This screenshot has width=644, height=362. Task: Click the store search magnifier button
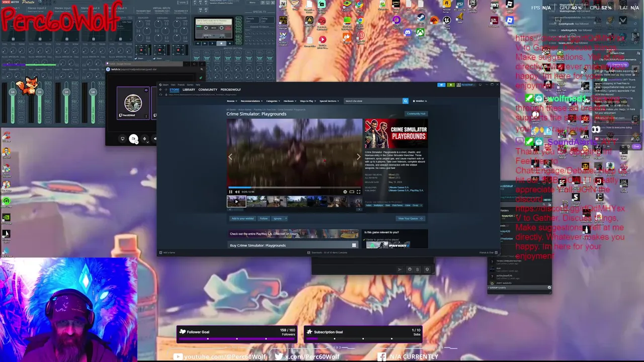(406, 101)
